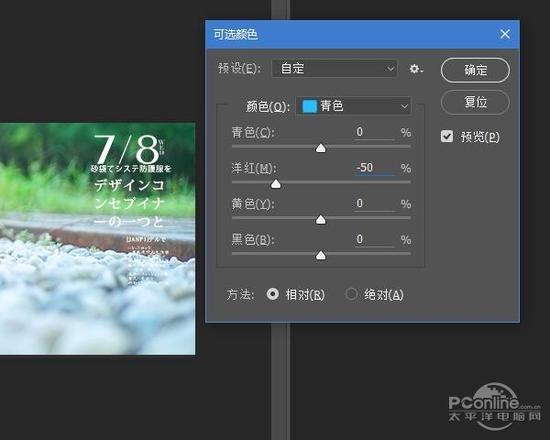
Task: Click the 黑色(B) slider handle
Action: coord(321,255)
